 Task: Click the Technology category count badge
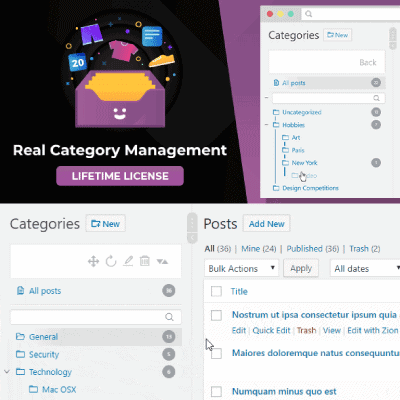[169, 372]
